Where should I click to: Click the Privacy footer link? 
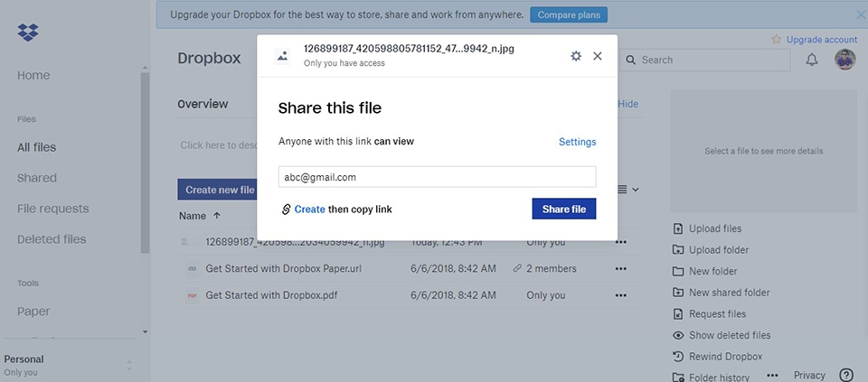pos(809,376)
